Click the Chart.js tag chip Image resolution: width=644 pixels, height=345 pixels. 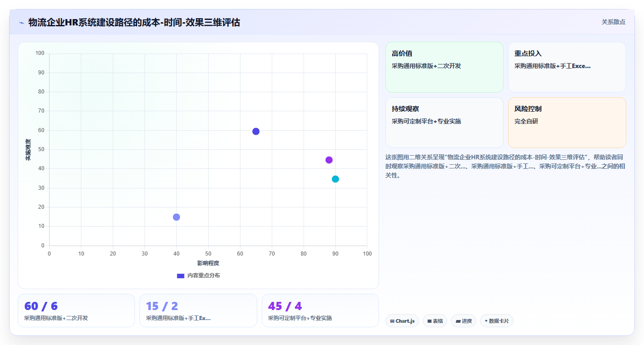402,321
